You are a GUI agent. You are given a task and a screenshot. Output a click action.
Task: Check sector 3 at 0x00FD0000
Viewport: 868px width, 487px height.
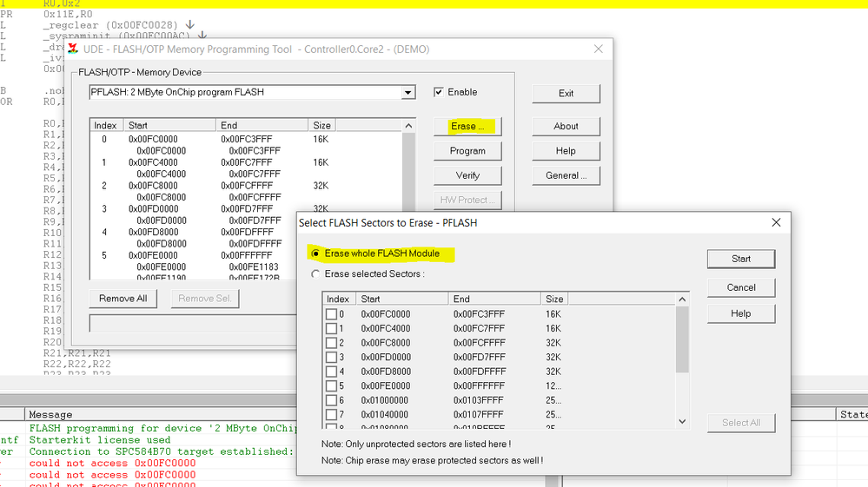coord(331,357)
